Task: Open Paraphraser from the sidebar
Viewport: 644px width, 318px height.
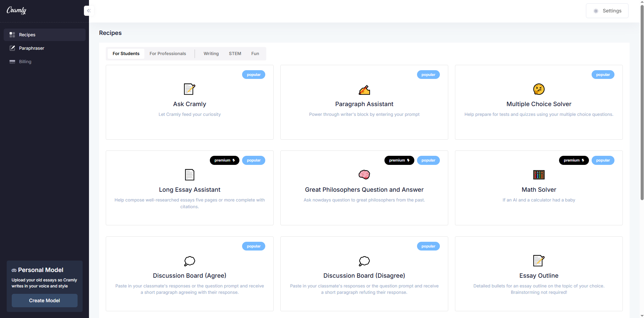Action: click(x=32, y=48)
